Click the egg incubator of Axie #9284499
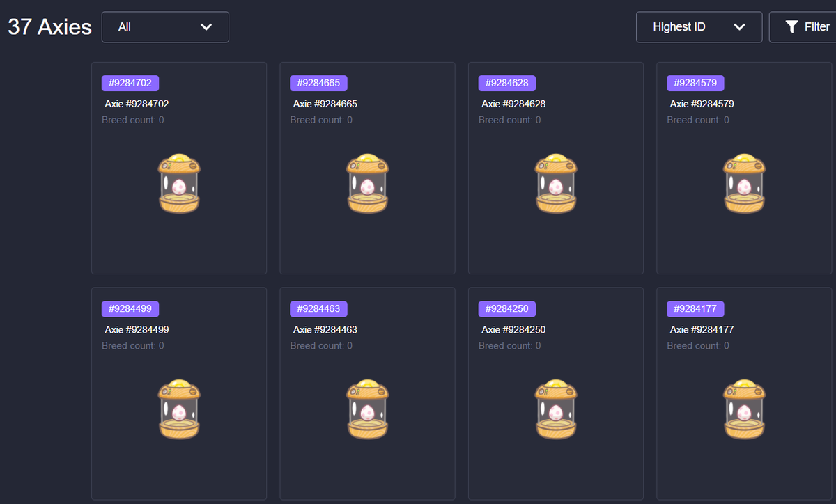This screenshot has height=504, width=836. 179,409
